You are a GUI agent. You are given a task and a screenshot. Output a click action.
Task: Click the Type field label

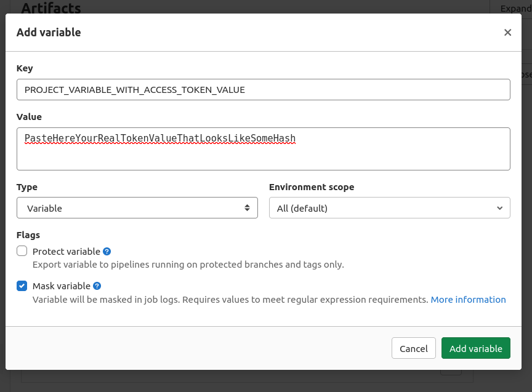click(27, 187)
